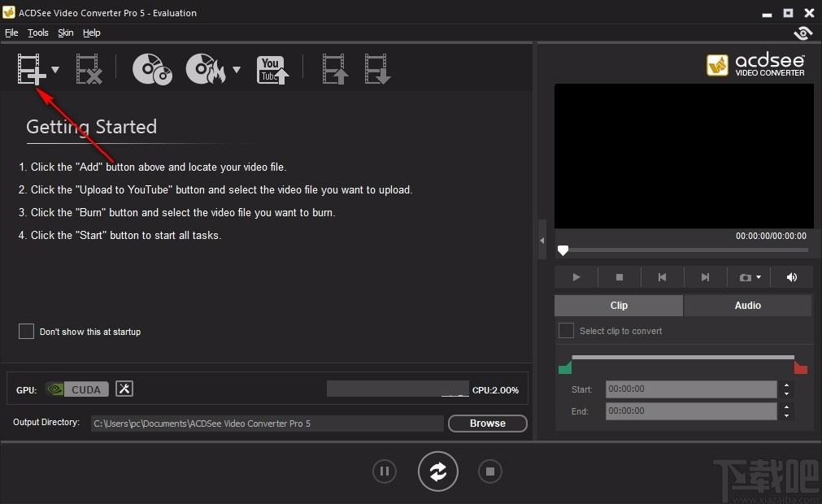Toggle the preview eye icon at top right
This screenshot has width=822, height=504.
pyautogui.click(x=802, y=33)
